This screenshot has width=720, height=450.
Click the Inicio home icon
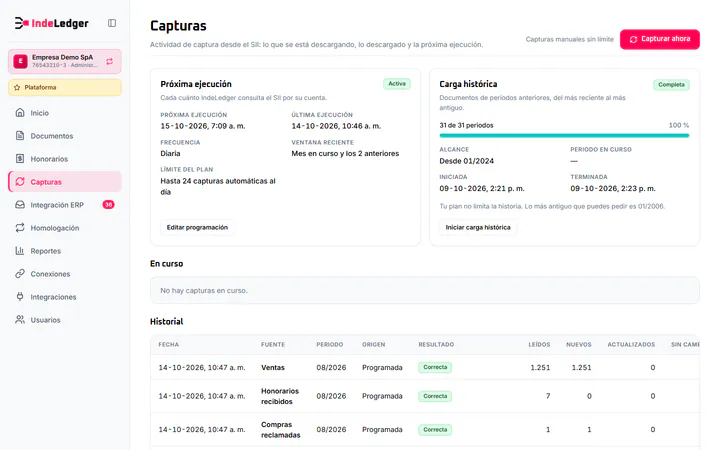point(20,112)
